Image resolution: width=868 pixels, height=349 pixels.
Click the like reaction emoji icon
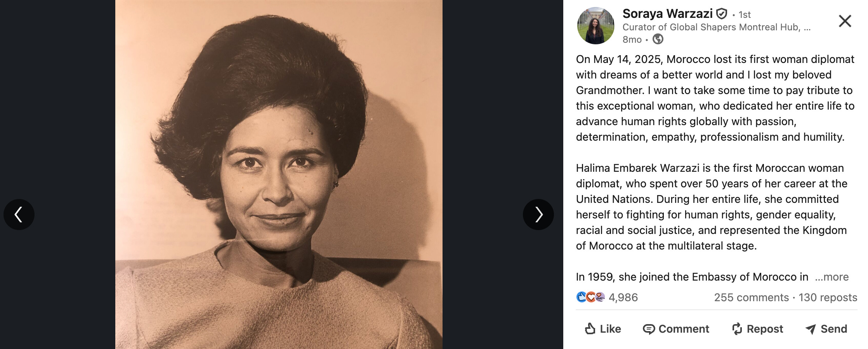coord(581,297)
